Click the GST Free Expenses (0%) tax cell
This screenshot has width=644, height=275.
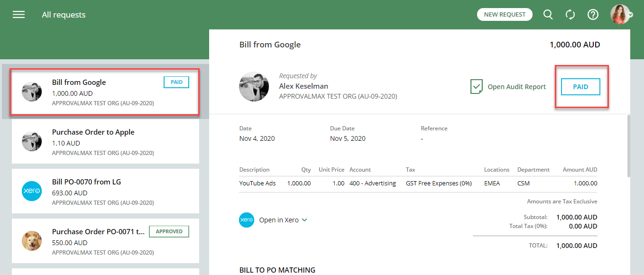439,183
